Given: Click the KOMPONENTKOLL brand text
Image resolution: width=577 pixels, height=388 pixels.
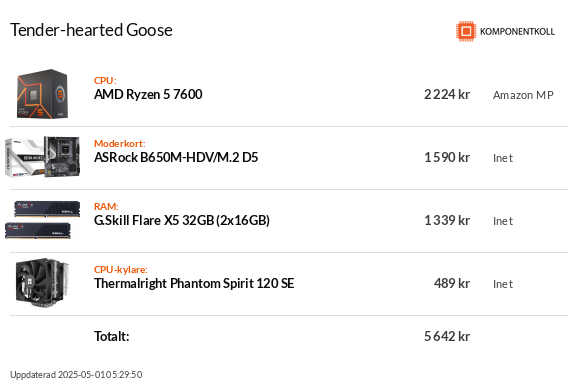Looking at the screenshot, I should click(517, 32).
